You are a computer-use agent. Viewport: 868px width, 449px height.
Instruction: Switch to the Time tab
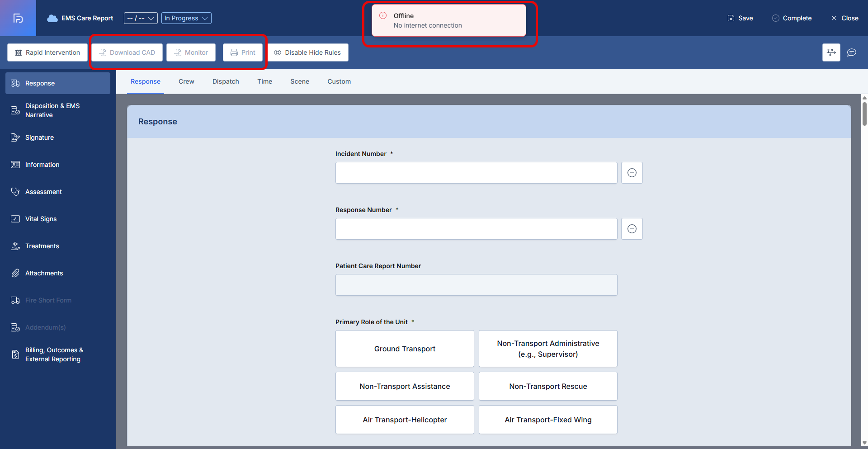tap(264, 81)
